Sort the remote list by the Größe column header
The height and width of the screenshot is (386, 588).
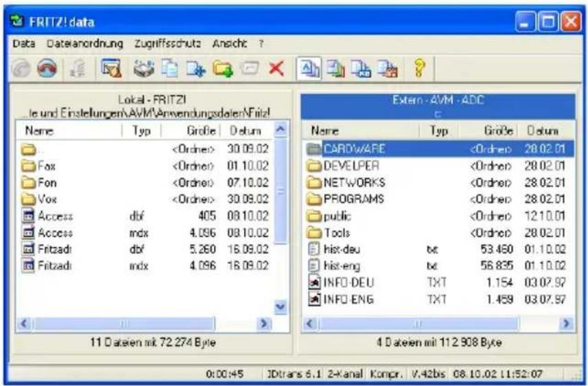tap(488, 130)
